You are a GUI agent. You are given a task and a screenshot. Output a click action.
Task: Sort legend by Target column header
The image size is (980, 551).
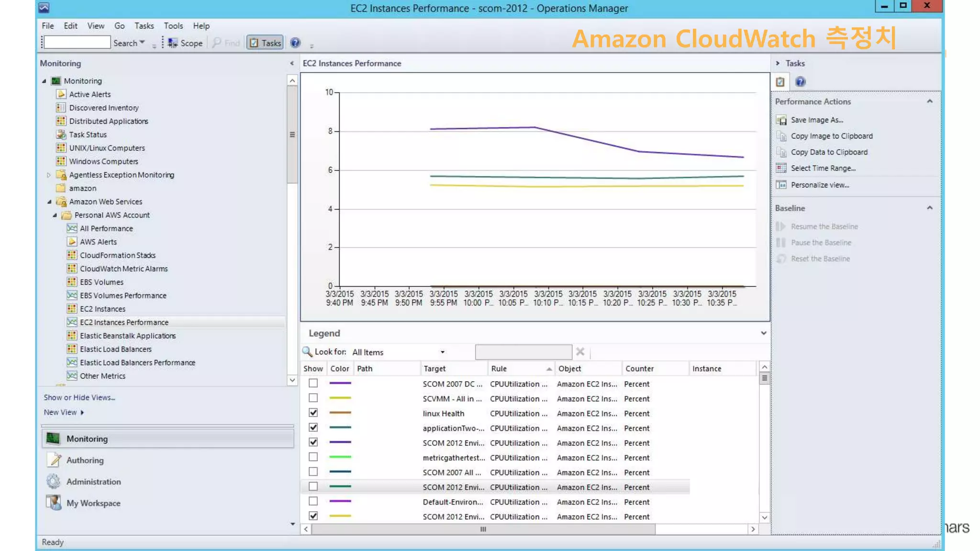point(454,368)
